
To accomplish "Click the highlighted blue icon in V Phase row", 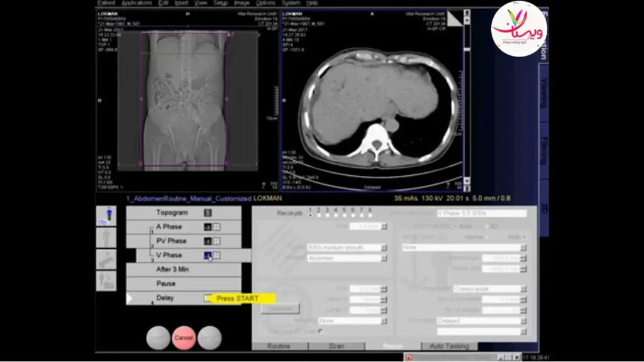I will pyautogui.click(x=208, y=255).
